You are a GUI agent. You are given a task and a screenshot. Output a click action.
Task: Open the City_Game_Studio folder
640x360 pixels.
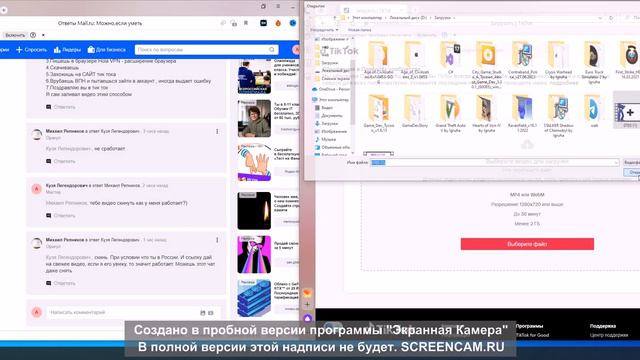486,65
